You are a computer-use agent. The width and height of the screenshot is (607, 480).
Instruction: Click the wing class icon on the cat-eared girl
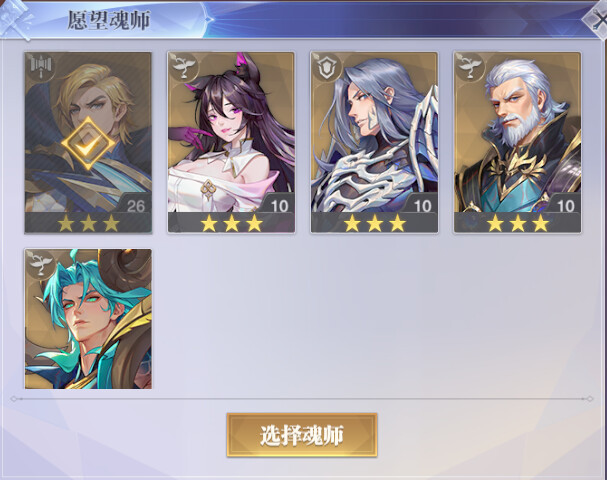183,67
